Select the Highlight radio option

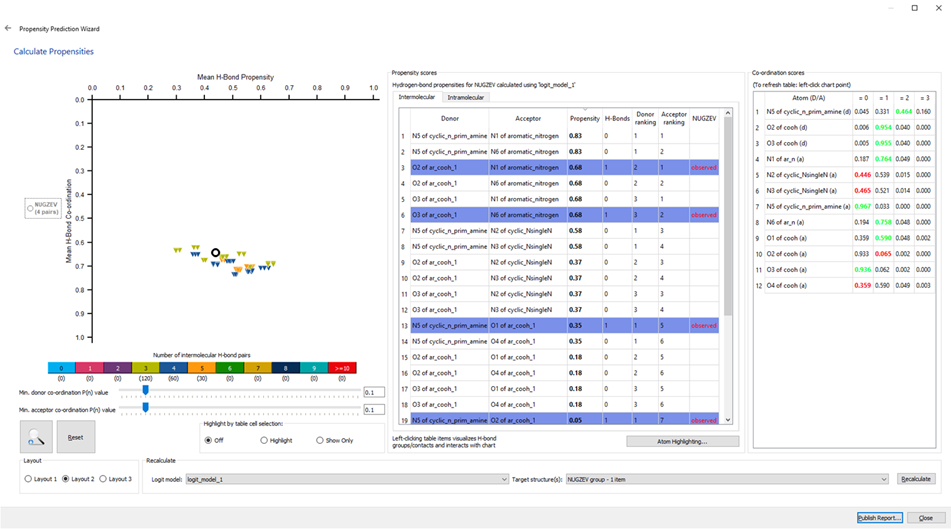(264, 440)
